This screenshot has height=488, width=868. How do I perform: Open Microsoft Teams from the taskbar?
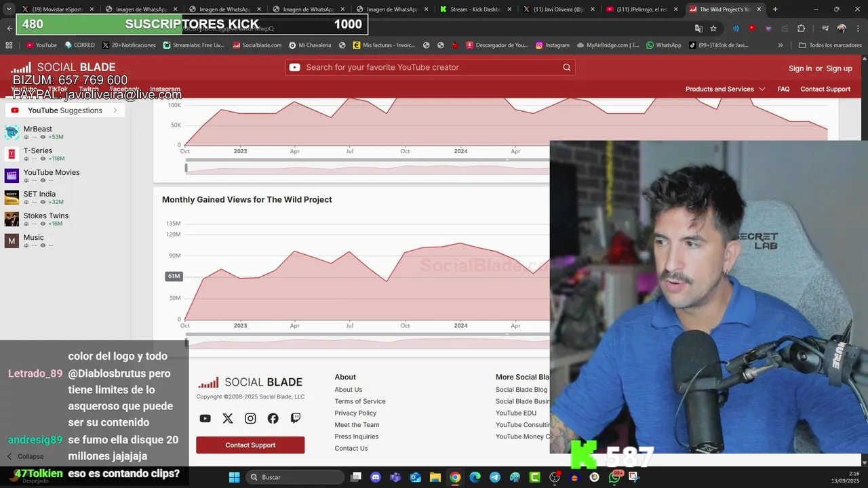pos(395,477)
